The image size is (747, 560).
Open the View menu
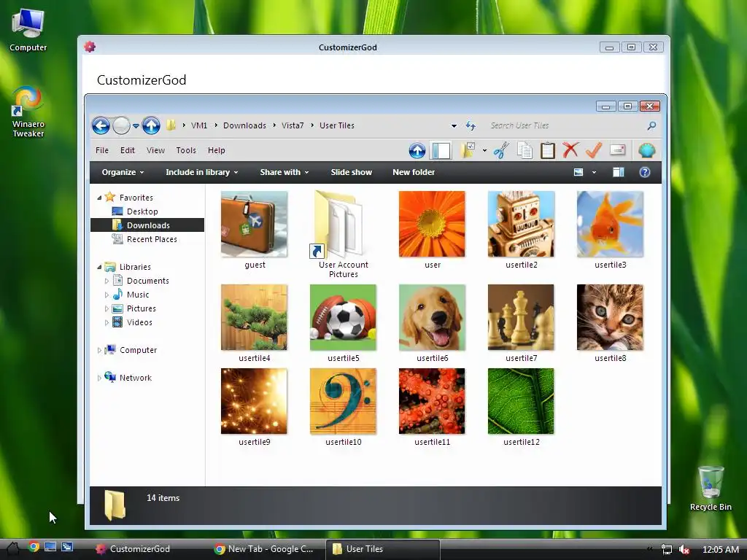[x=155, y=150]
